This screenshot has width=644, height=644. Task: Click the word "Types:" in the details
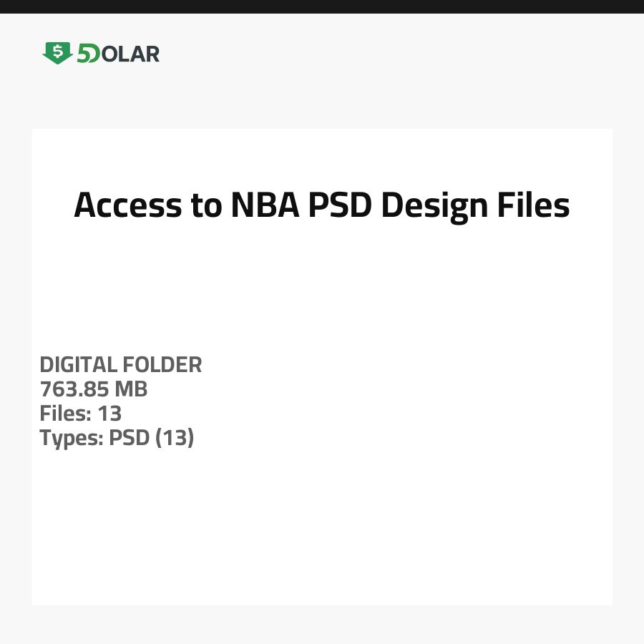(x=72, y=438)
